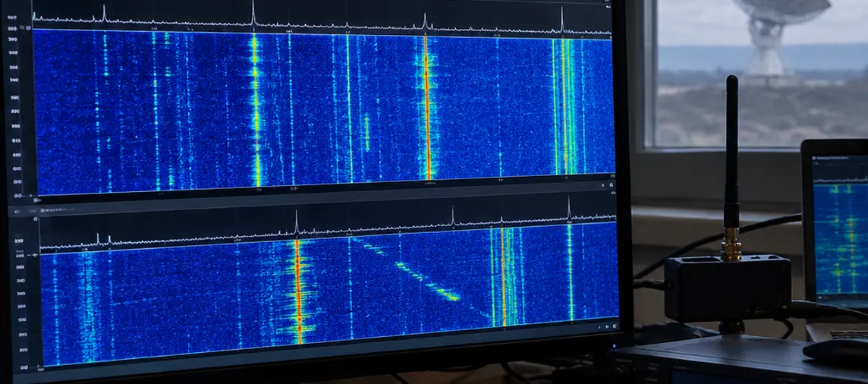The width and height of the screenshot is (868, 384).
Task: Select the tallest center peak in upper spectrum trace
Action: pyautogui.click(x=253, y=13)
